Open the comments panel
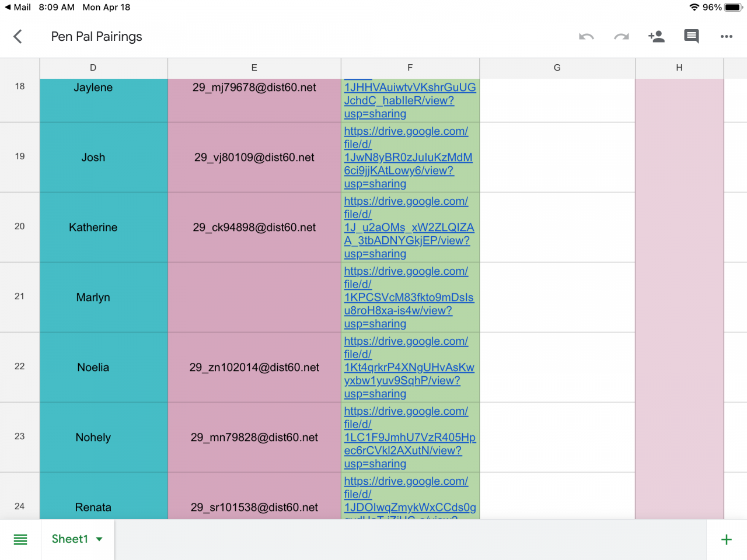This screenshot has width=747, height=560. tap(692, 37)
